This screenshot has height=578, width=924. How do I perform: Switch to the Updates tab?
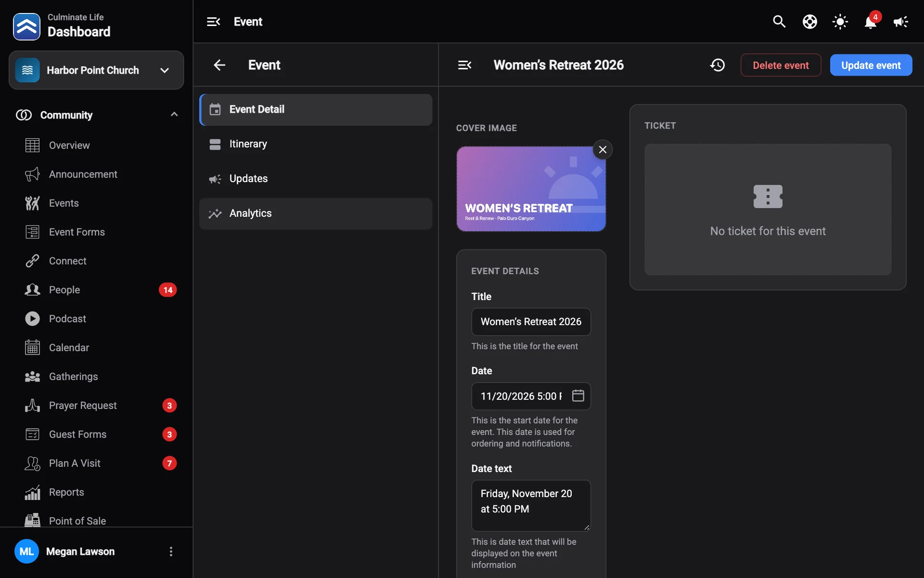point(316,179)
